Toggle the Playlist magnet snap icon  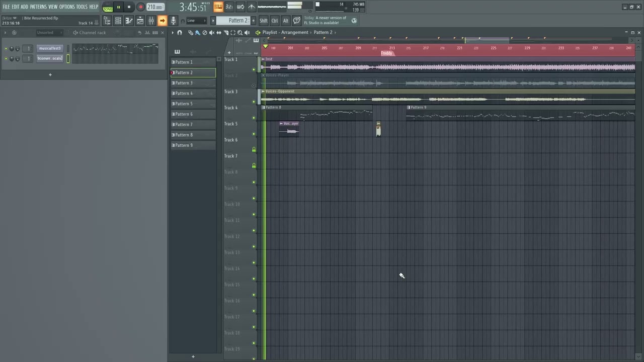180,33
